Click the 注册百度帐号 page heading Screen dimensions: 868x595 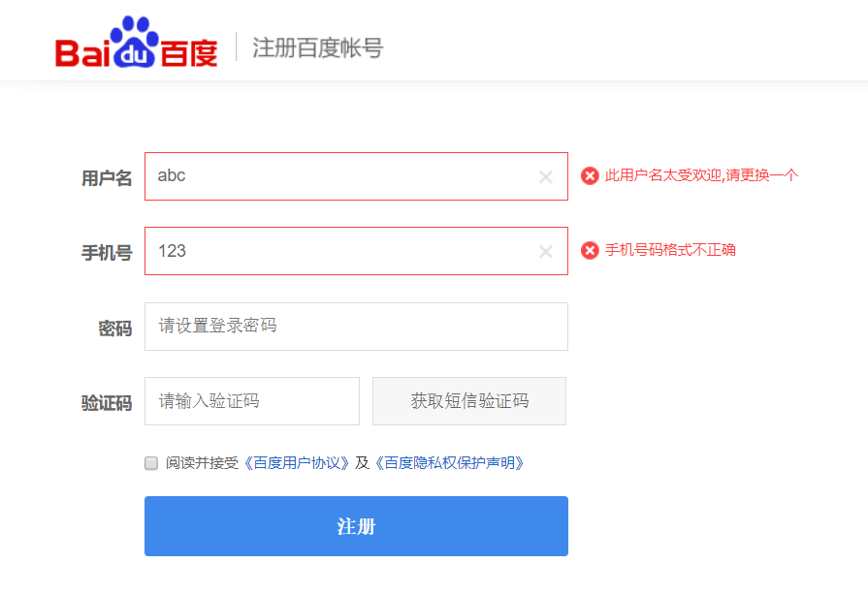[x=317, y=47]
